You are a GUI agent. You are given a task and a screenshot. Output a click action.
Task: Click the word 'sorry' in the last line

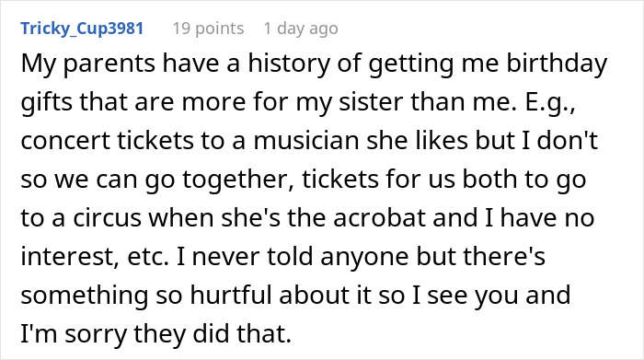(96, 335)
